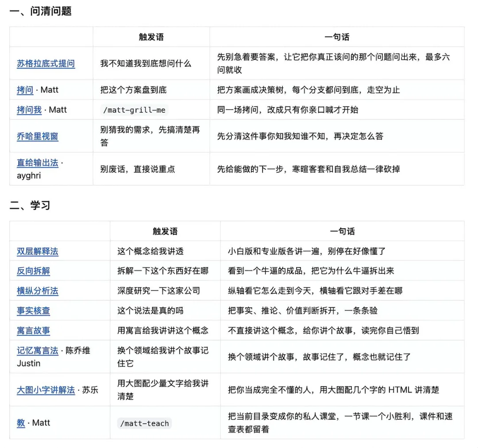Click text 把事实、推论、价值判断拆开
The image size is (478, 448).
282,310
